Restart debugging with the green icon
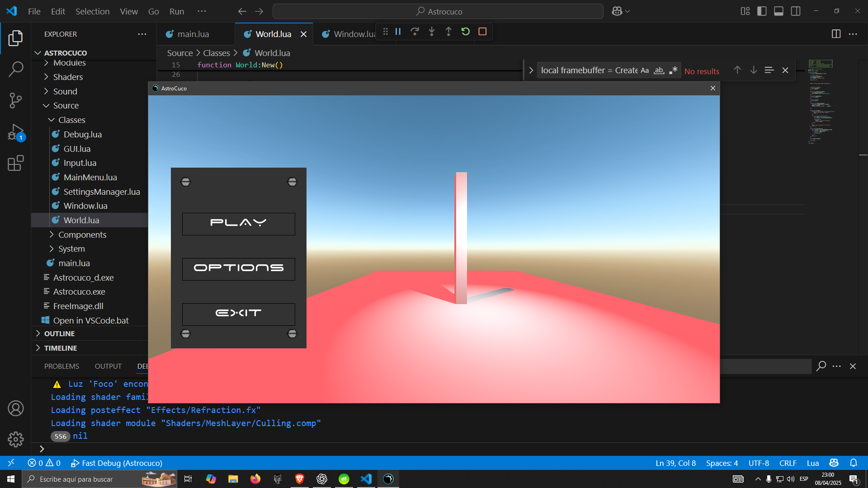This screenshot has width=868, height=488. [x=465, y=32]
